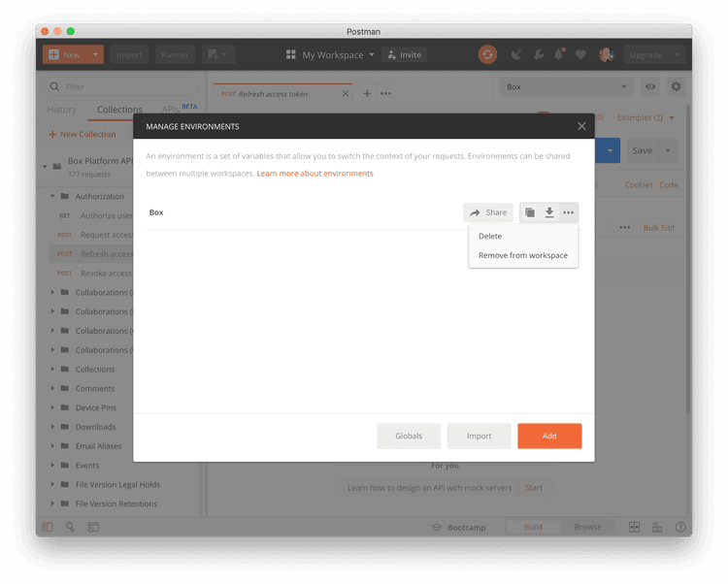The image size is (728, 584).
Task: Open manage environments gear icon
Action: pyautogui.click(x=676, y=86)
